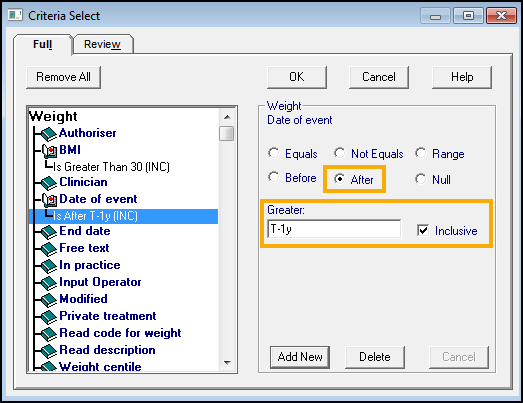Switch to the Review tab
Screen dimensions: 523x403
coord(102,44)
